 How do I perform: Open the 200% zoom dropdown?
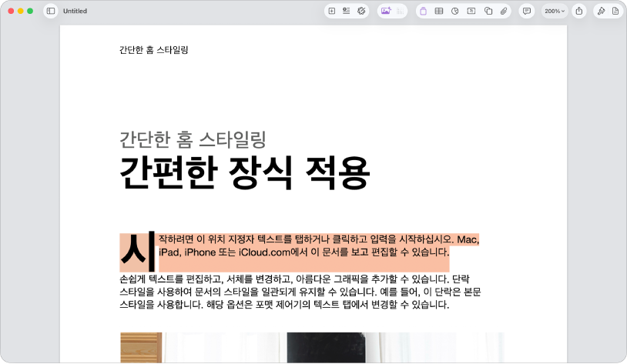coord(555,12)
